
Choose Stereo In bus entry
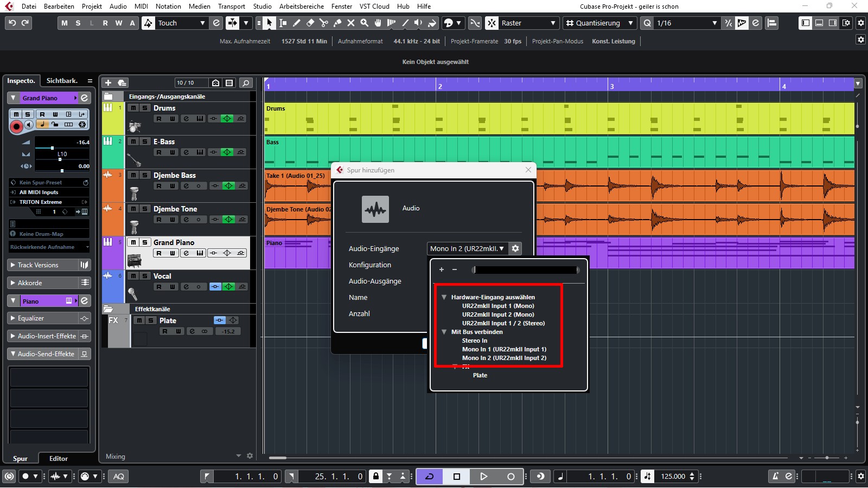pos(474,341)
